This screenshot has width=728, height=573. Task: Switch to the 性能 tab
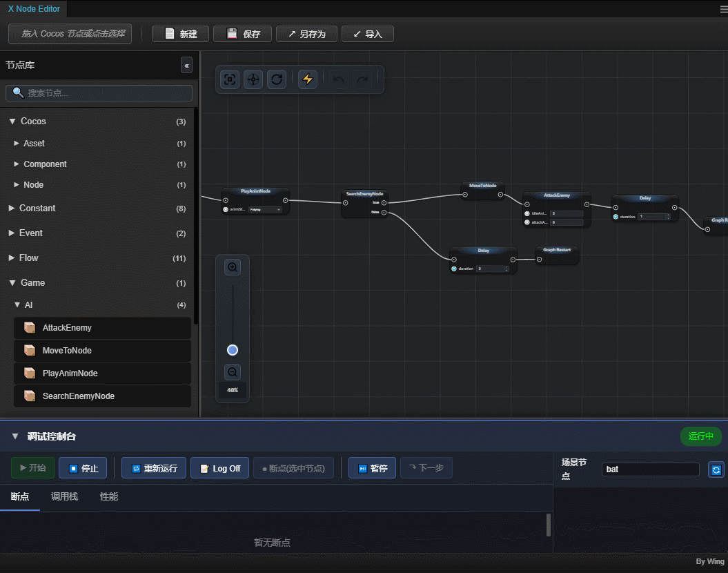coord(109,497)
